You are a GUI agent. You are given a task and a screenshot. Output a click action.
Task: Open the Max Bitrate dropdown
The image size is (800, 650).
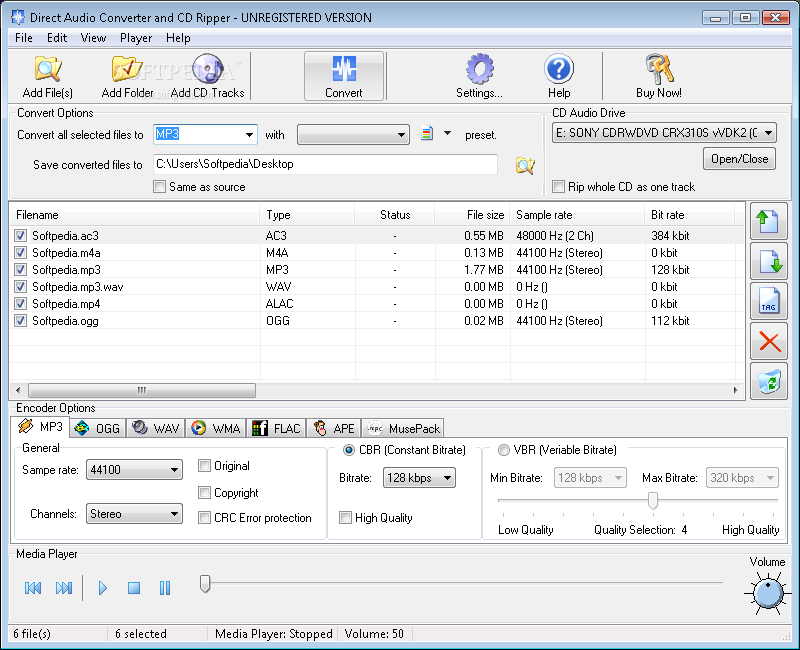click(742, 478)
